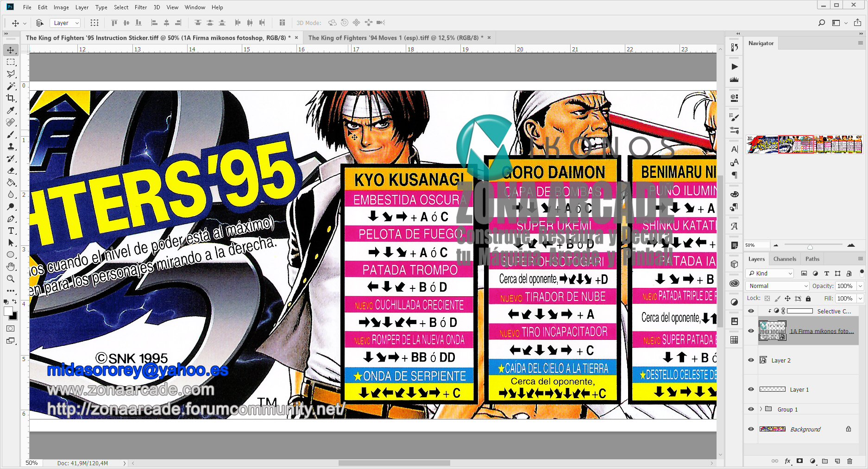Toggle visibility of Layer 2
868x469 pixels.
[x=751, y=360]
